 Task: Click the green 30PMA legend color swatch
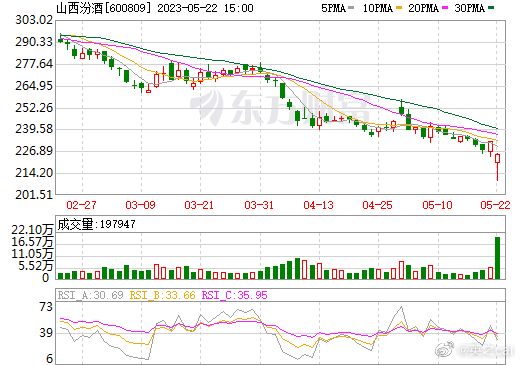click(x=491, y=7)
